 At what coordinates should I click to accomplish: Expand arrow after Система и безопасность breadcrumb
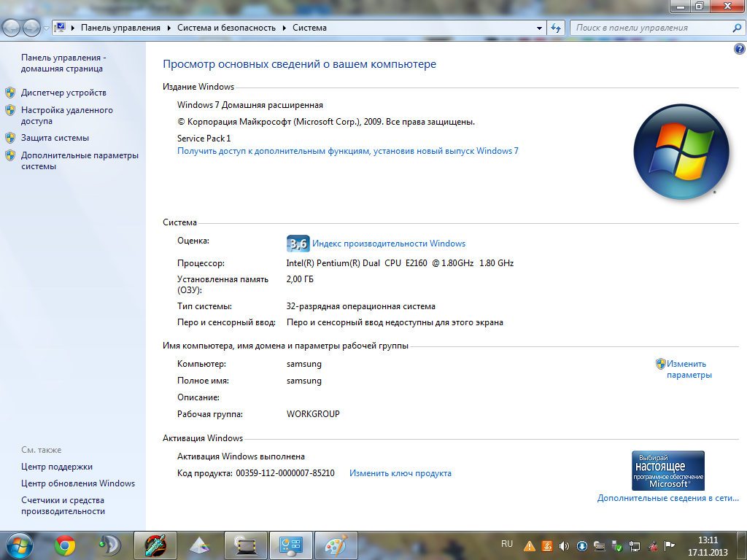tap(284, 28)
